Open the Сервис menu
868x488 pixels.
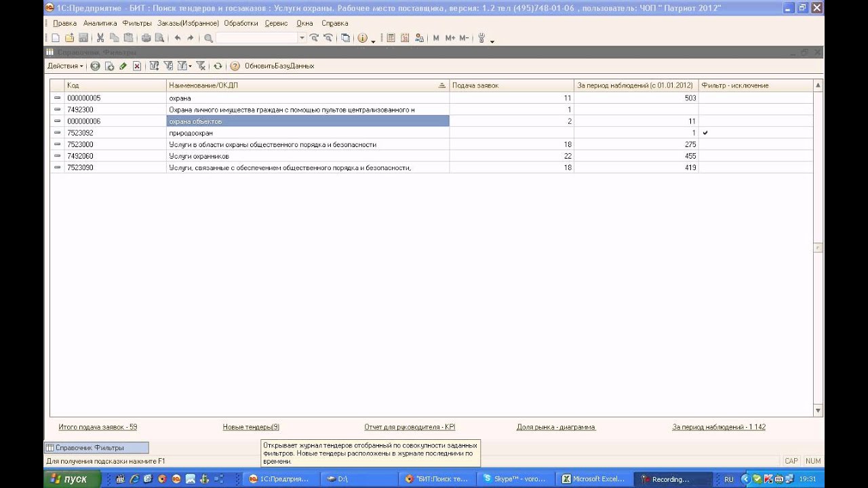pyautogui.click(x=276, y=23)
